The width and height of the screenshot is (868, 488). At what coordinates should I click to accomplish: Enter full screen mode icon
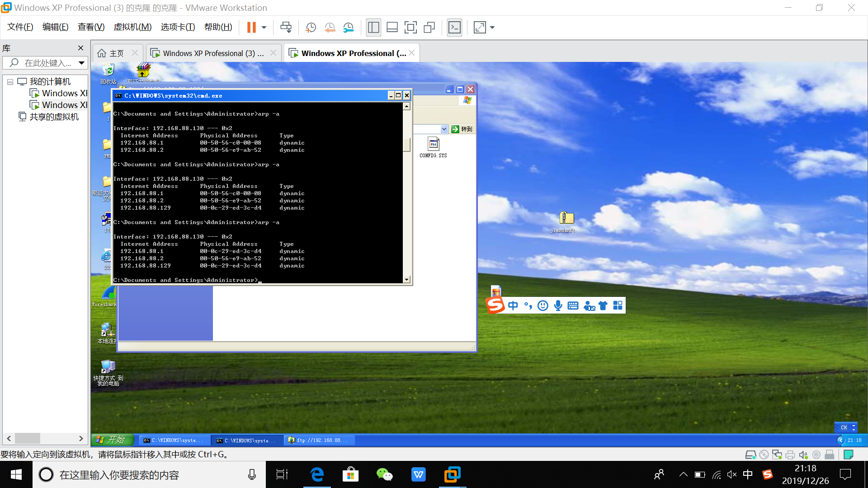[410, 28]
